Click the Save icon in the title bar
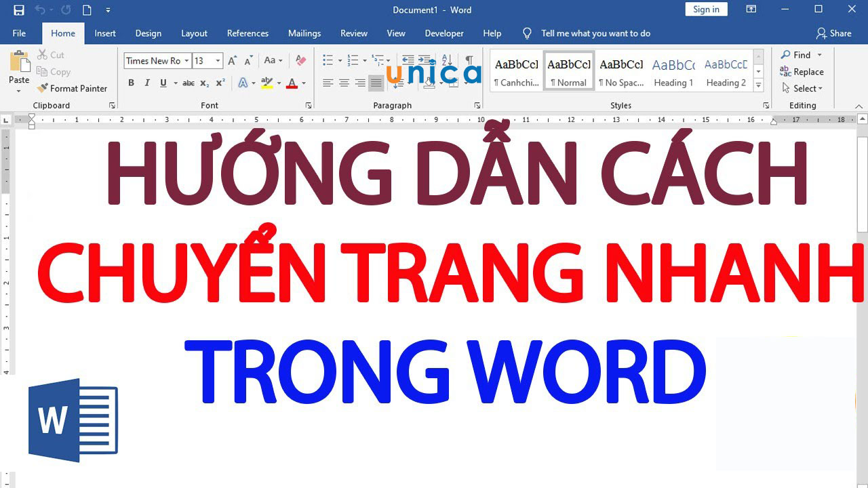The height and width of the screenshot is (488, 868). pyautogui.click(x=19, y=10)
